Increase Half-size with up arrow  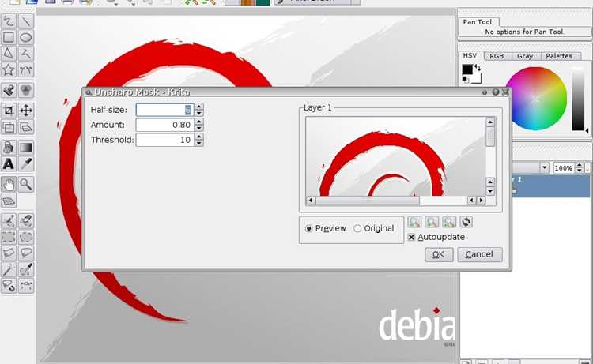click(199, 107)
